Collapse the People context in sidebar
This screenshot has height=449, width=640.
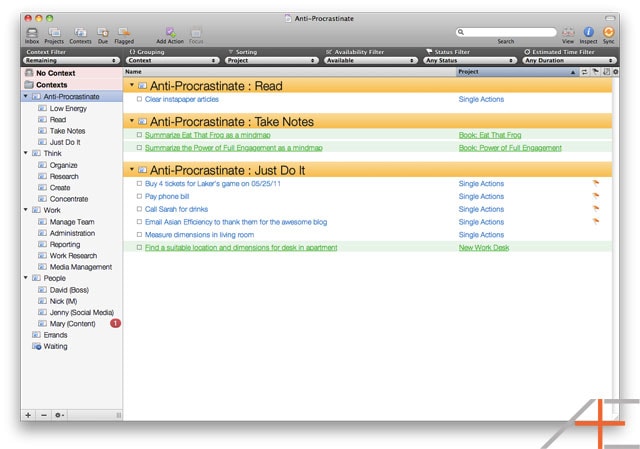click(26, 278)
